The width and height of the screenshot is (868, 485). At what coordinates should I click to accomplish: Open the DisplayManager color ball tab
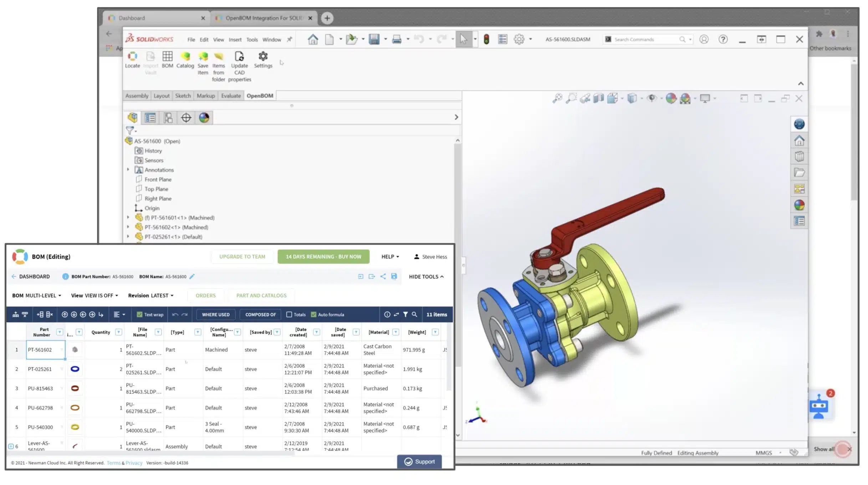pyautogui.click(x=204, y=117)
